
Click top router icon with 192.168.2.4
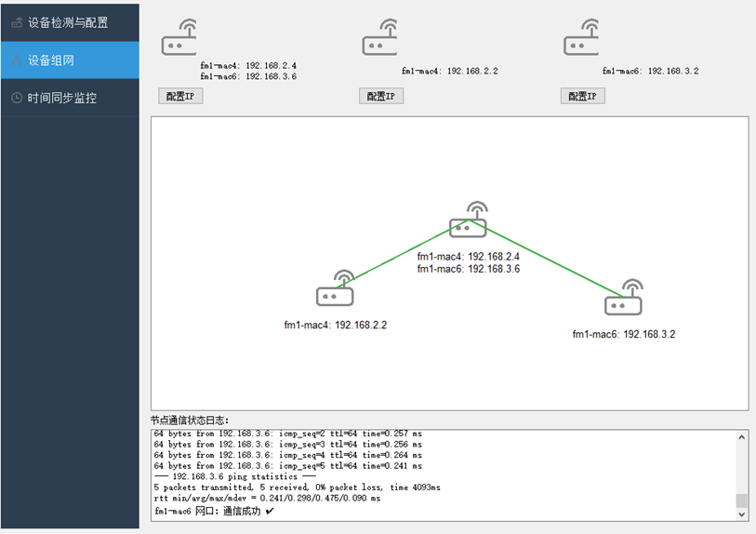(179, 37)
